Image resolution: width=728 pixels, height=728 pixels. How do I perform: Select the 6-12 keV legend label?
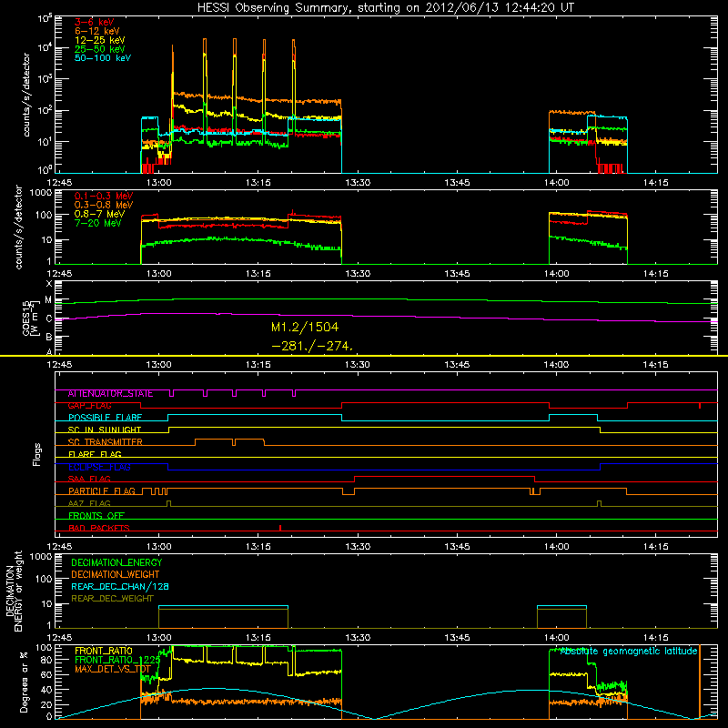click(96, 31)
